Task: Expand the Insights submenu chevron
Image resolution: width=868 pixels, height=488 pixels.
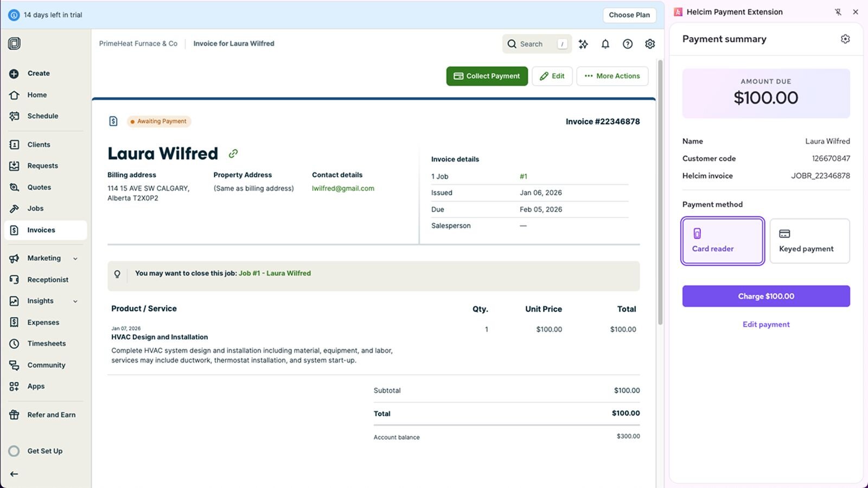Action: pos(75,301)
